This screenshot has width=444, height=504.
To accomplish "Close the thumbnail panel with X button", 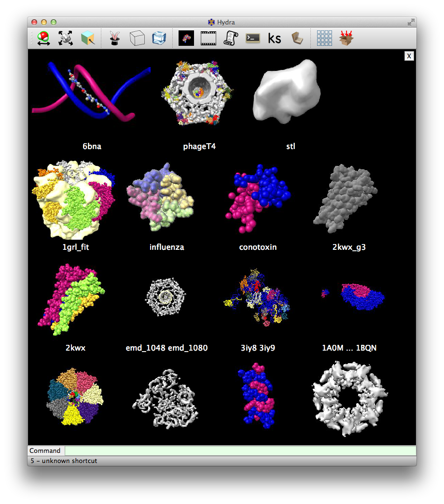I will 409,56.
